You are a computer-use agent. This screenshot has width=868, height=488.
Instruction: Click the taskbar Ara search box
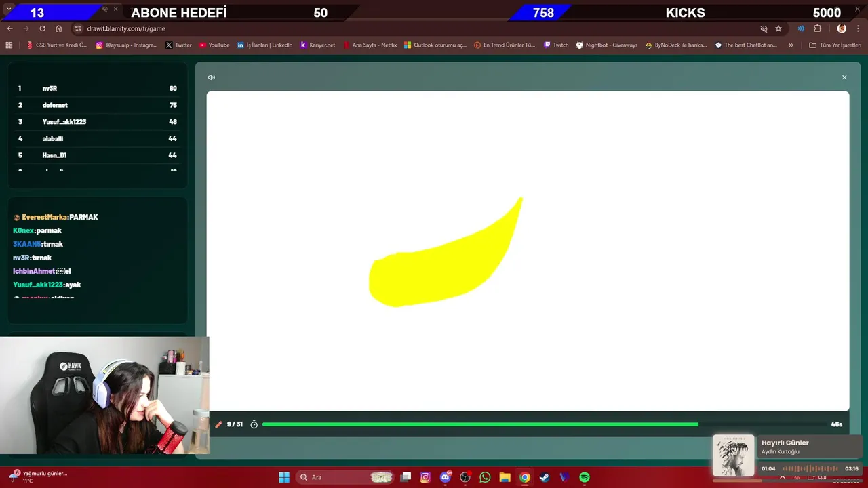tap(346, 477)
